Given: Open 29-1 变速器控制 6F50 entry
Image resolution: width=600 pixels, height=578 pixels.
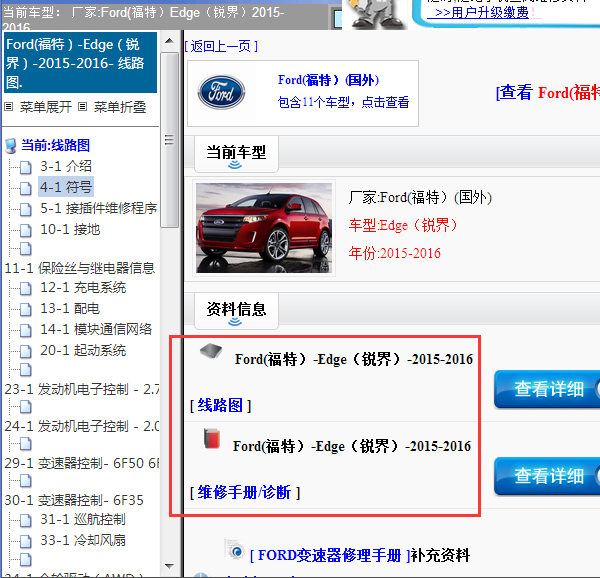Looking at the screenshot, I should pos(82,463).
